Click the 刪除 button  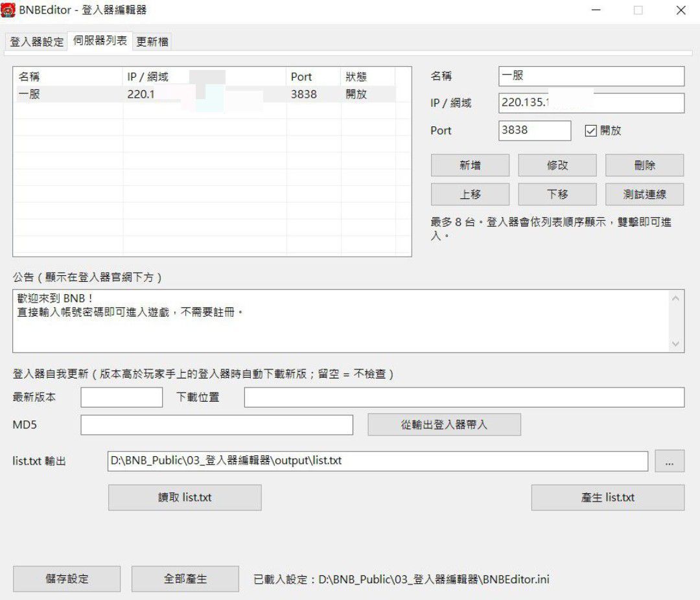[x=645, y=165]
